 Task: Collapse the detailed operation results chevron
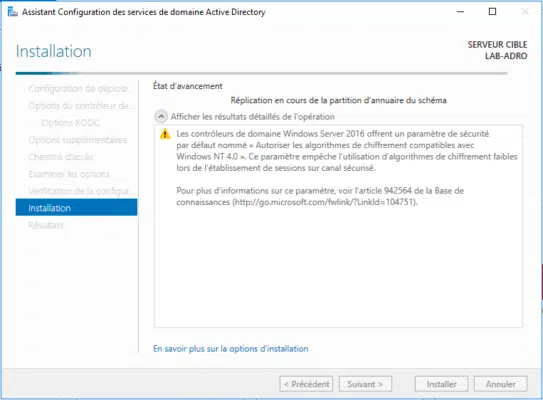(161, 117)
